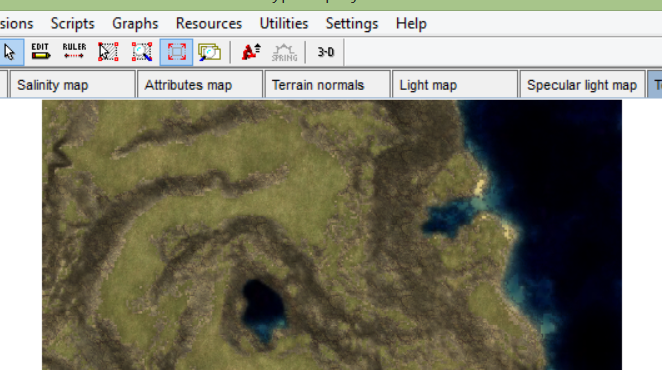Click the red letter A tool
Screen dimensions: 662x370
tap(251, 52)
